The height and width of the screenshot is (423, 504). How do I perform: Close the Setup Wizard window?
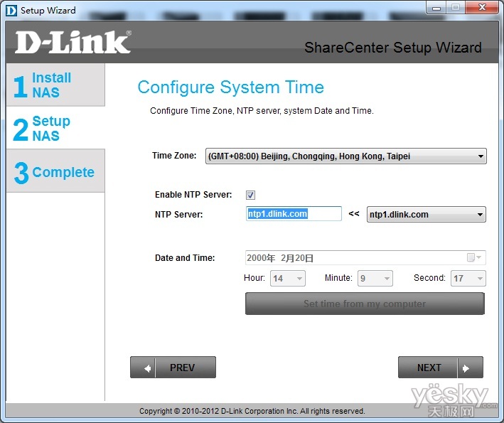[x=482, y=8]
